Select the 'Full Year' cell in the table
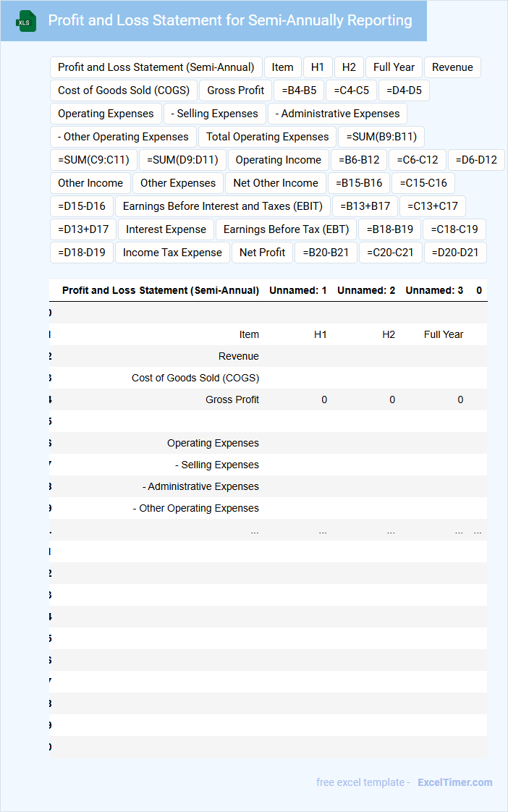Image resolution: width=508 pixels, height=812 pixels. coord(444,334)
